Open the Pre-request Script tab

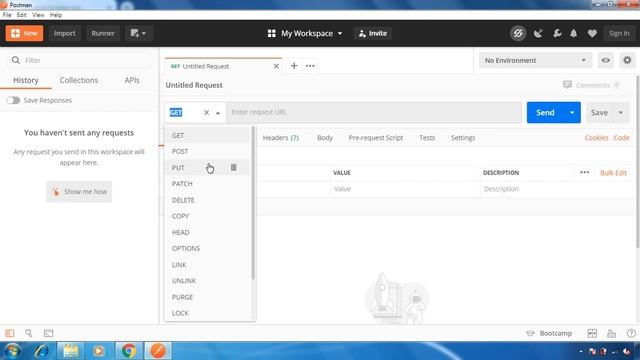[x=376, y=138]
